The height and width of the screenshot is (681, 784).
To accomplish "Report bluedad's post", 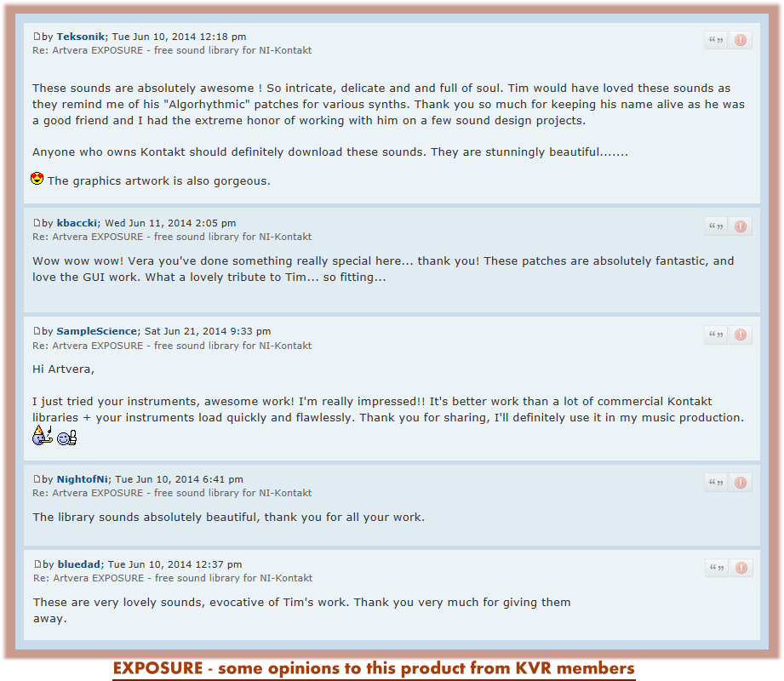I will point(741,568).
